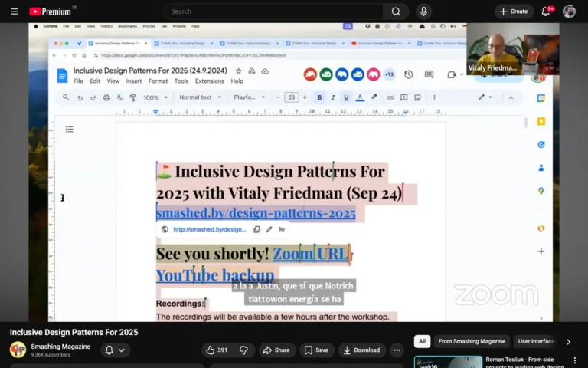The image size is (588, 368).
Task: Save video to a playlist
Action: click(316, 350)
